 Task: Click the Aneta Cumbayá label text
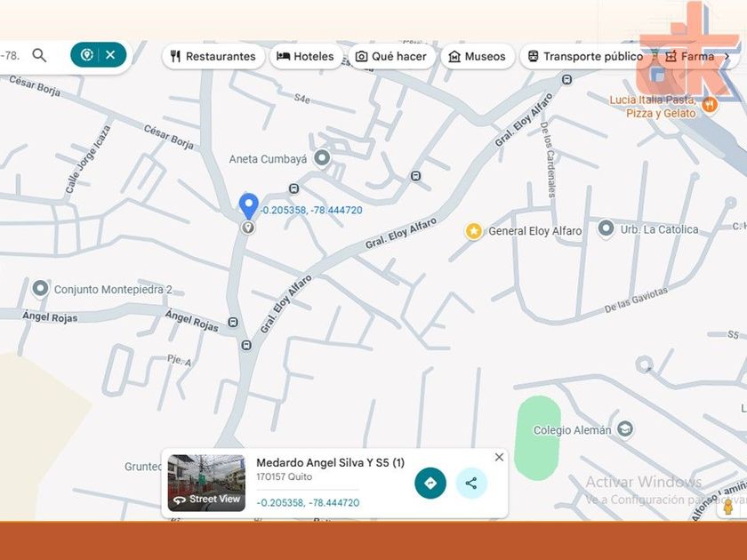tap(268, 159)
